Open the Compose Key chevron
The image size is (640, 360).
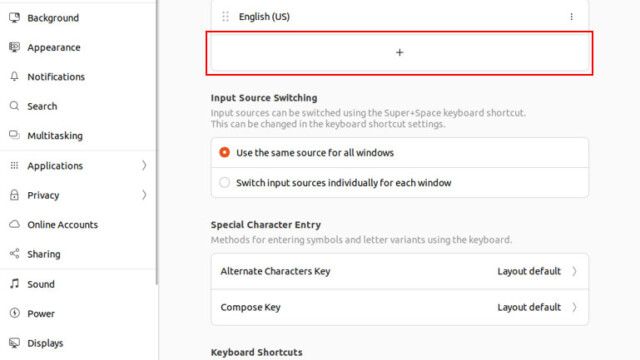[574, 307]
